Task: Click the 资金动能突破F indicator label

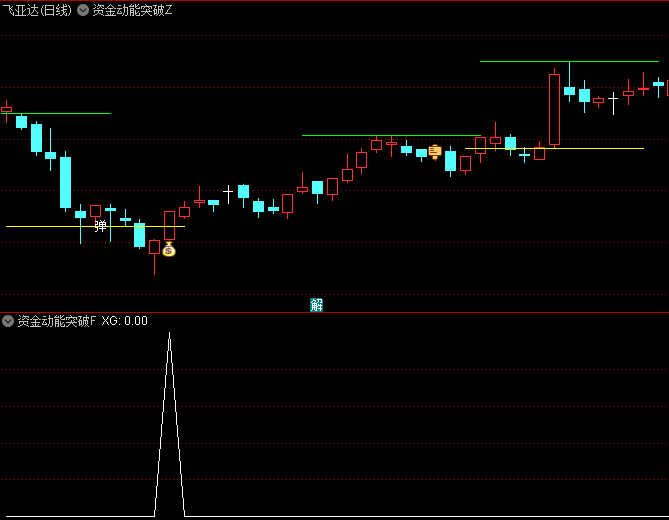Action: click(57, 321)
